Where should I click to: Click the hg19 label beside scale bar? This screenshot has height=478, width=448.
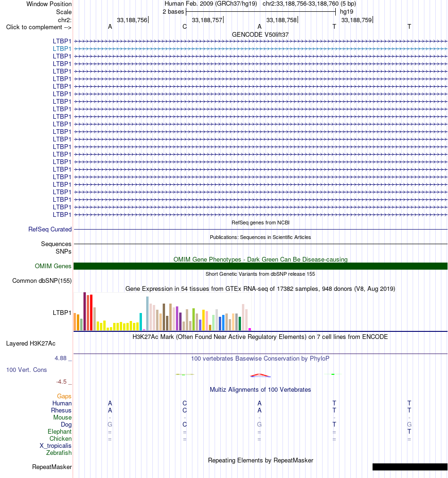tap(347, 12)
